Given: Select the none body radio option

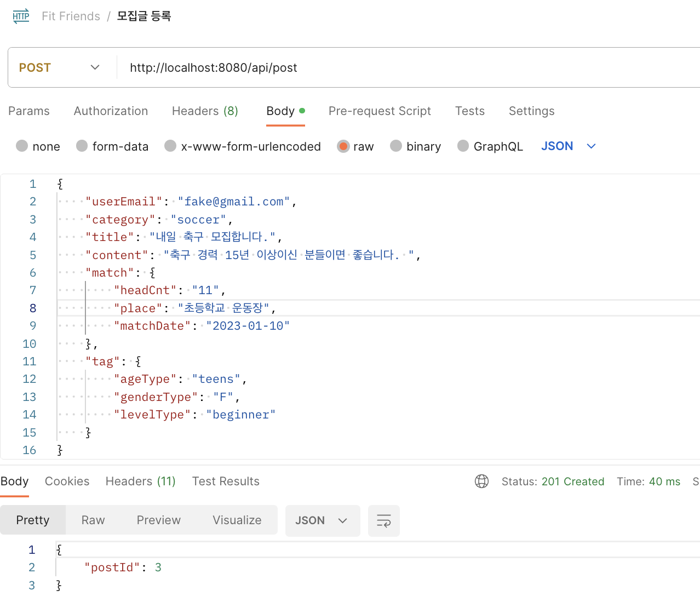Looking at the screenshot, I should pos(22,146).
